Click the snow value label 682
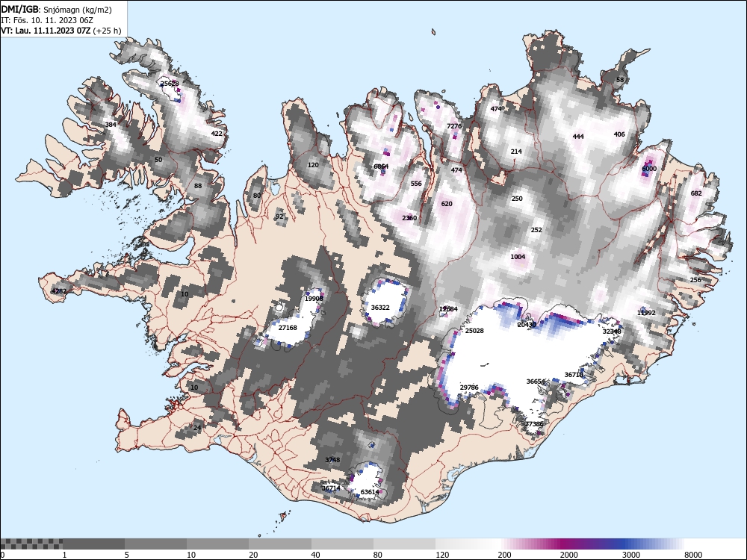Image resolution: width=747 pixels, height=560 pixels. 696,193
